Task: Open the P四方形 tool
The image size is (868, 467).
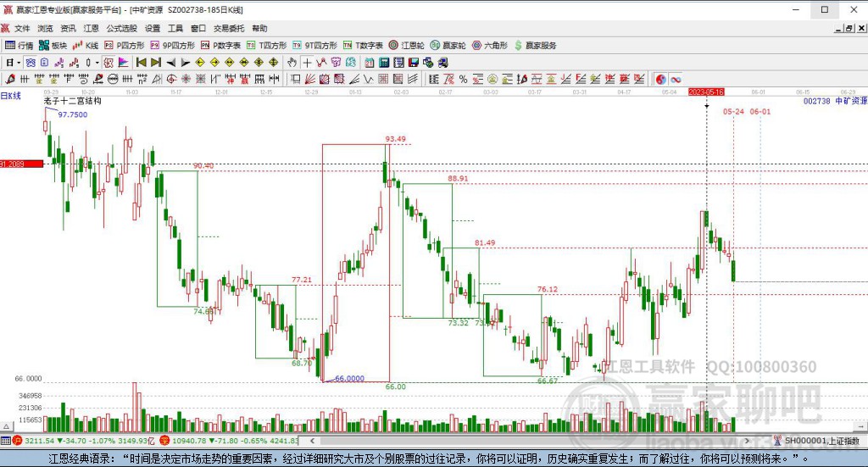Action: [x=125, y=46]
